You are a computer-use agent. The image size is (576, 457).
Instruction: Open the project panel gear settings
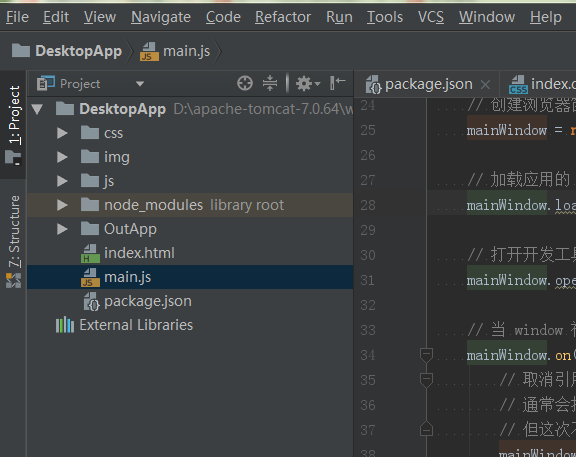(308, 84)
